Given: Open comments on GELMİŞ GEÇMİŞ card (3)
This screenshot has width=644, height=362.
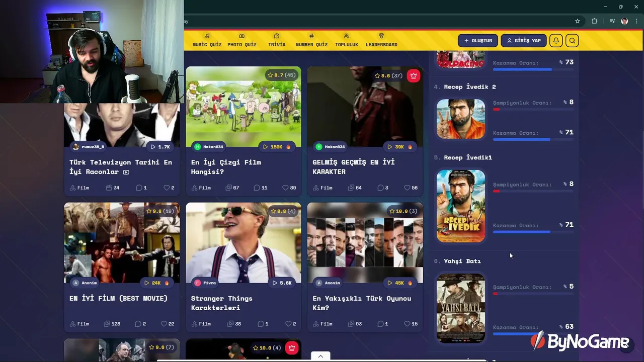Looking at the screenshot, I should [383, 188].
